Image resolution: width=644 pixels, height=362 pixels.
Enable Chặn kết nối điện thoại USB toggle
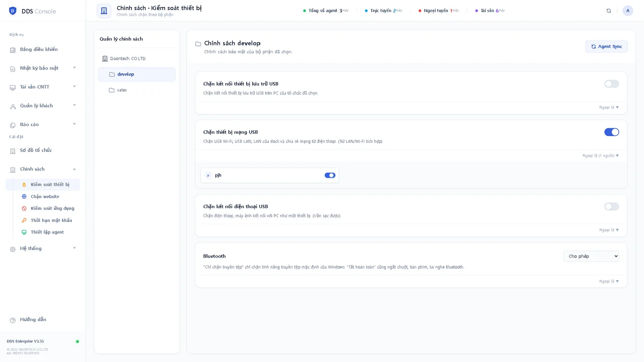coord(611,206)
